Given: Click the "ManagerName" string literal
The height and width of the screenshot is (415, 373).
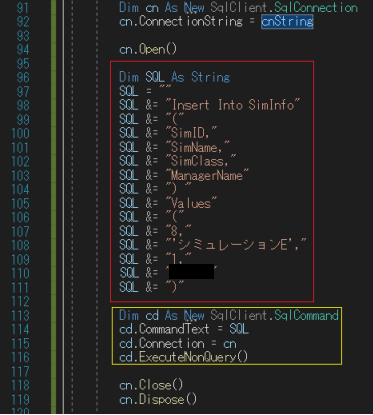Looking at the screenshot, I should (207, 175).
